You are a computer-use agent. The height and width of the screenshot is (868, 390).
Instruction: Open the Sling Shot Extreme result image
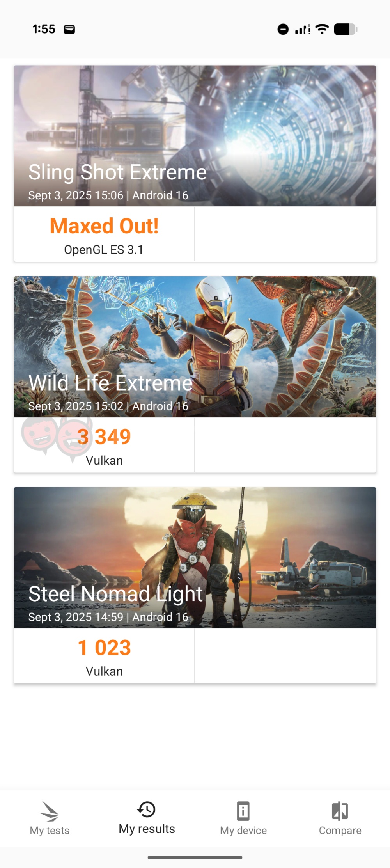click(195, 136)
